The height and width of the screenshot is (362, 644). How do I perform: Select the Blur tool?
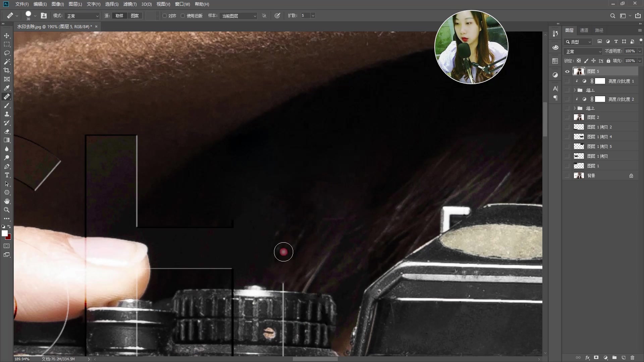(7, 149)
